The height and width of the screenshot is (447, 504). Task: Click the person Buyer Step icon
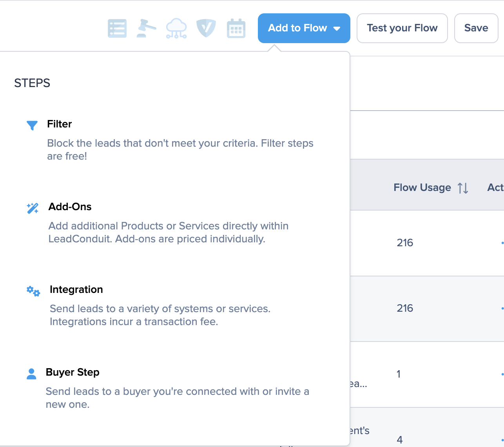point(31,374)
